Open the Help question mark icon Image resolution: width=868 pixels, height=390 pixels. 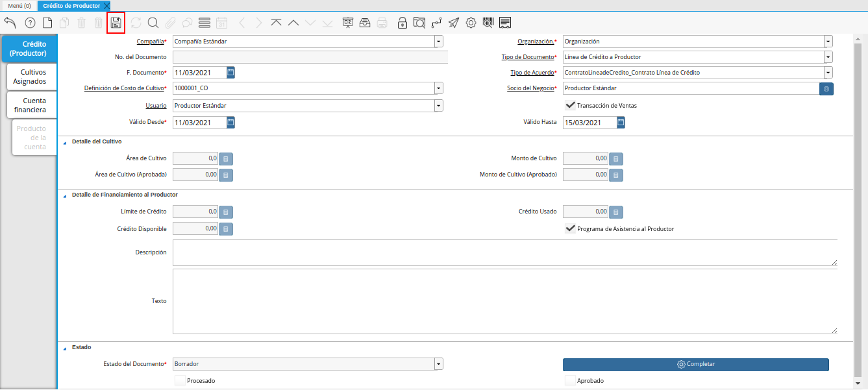pyautogui.click(x=30, y=23)
